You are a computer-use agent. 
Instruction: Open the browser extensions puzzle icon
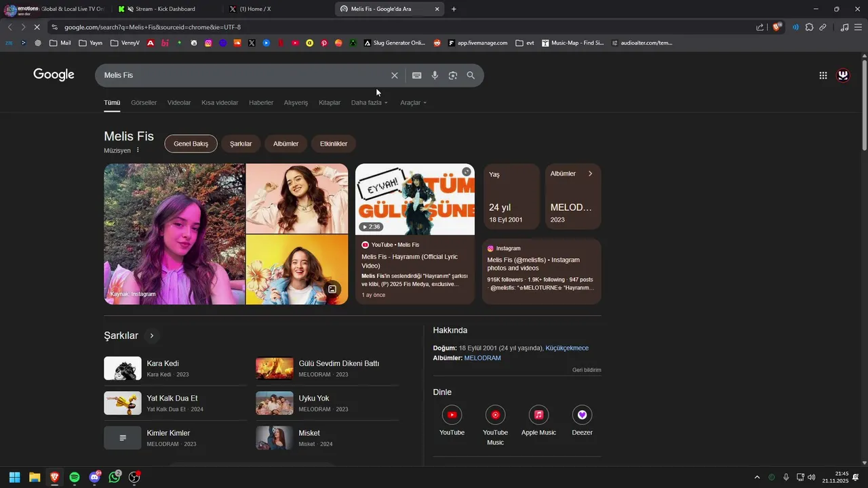coord(809,27)
